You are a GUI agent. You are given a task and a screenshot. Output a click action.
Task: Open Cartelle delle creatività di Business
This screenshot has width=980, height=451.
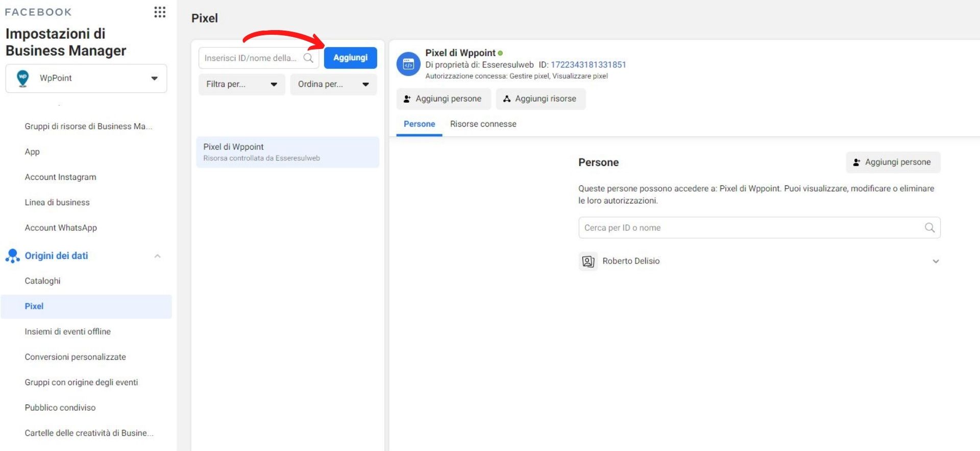[89, 433]
